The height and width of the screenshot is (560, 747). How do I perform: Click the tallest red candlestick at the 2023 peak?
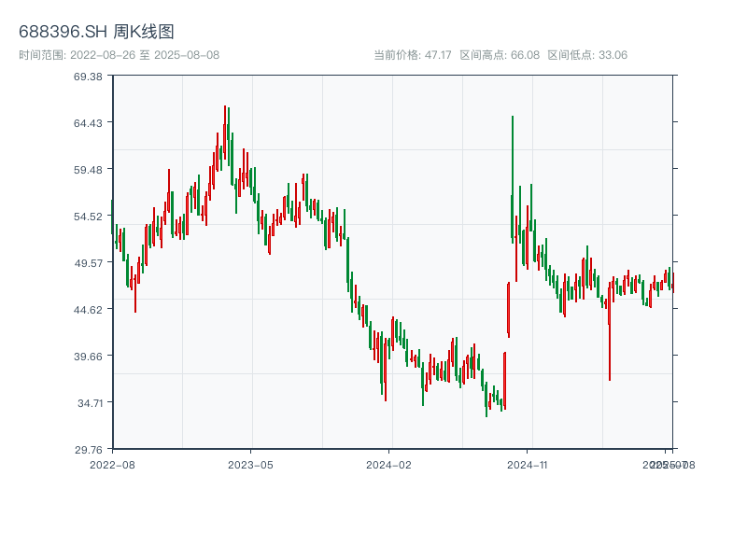coord(225,133)
